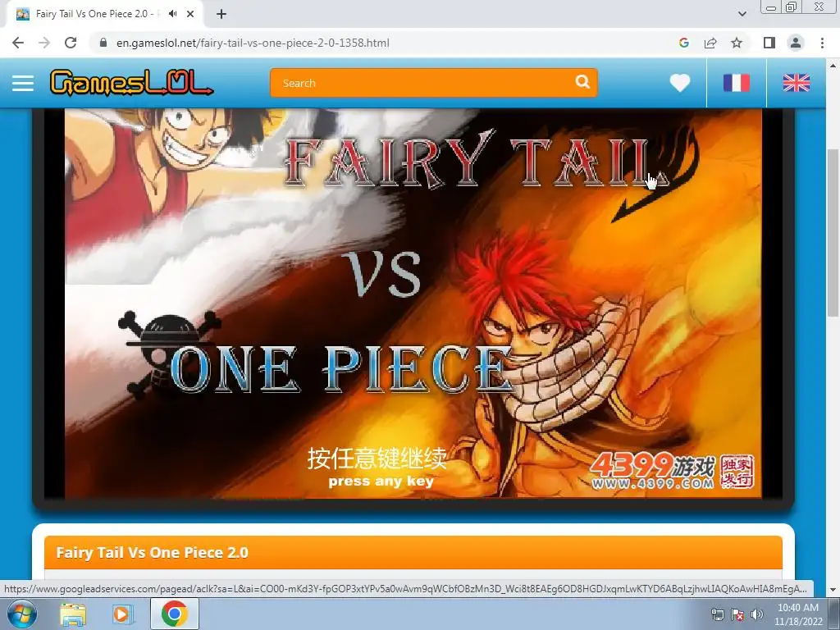This screenshot has width=840, height=630.
Task: Click the GamesLOL logo
Action: tap(131, 83)
